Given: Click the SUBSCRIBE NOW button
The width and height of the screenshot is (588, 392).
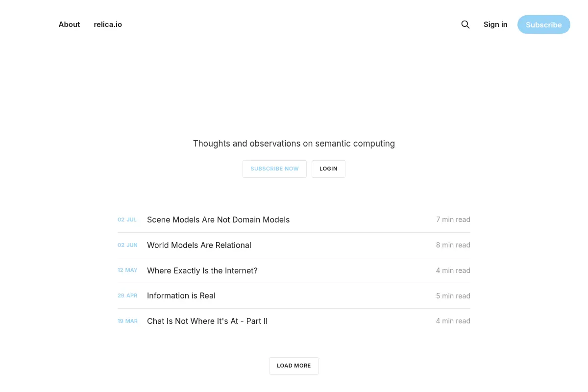Looking at the screenshot, I should [274, 169].
